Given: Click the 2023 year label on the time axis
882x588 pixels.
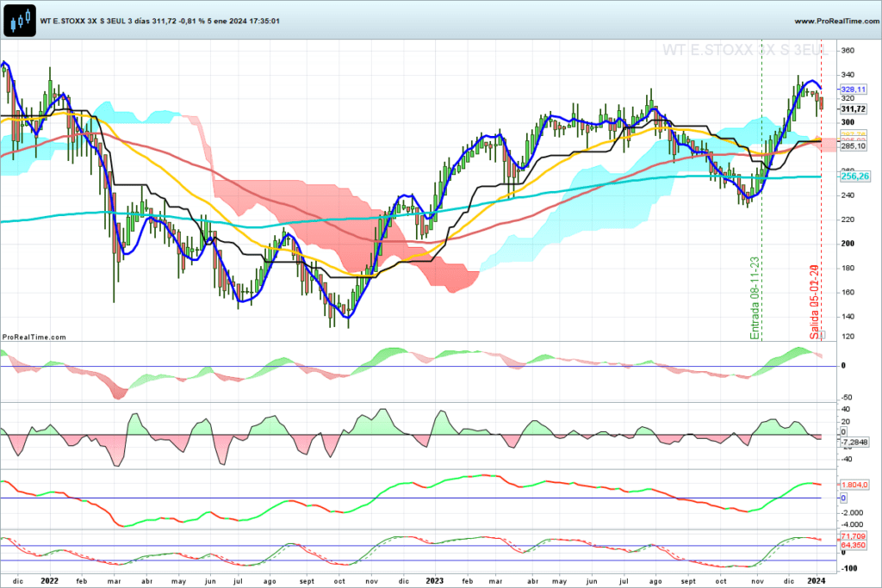Looking at the screenshot, I should pyautogui.click(x=434, y=581).
